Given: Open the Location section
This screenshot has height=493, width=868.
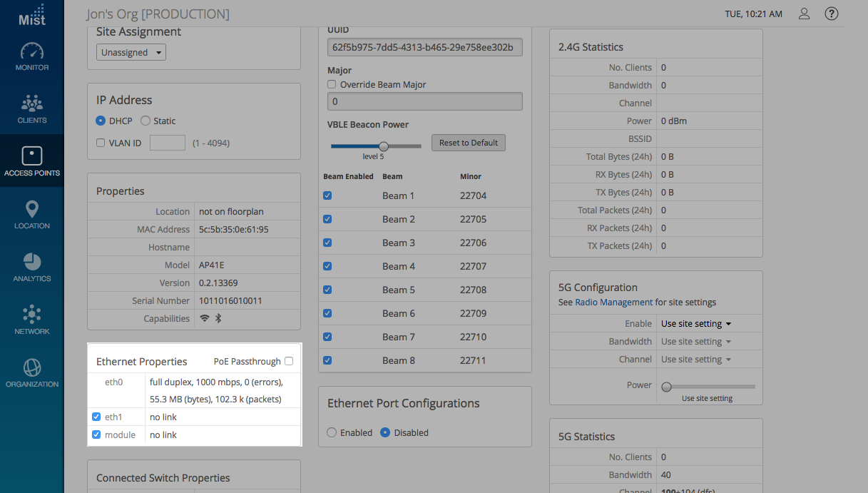Looking at the screenshot, I should pyautogui.click(x=32, y=215).
